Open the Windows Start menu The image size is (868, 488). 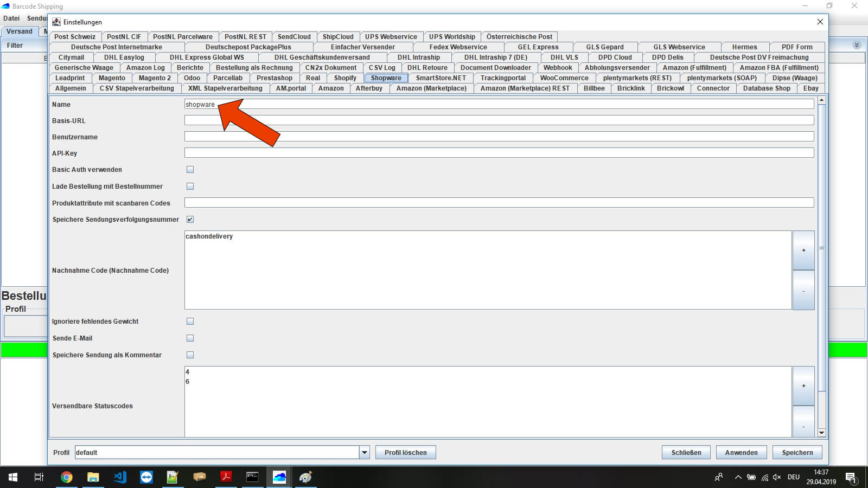tap(13, 477)
